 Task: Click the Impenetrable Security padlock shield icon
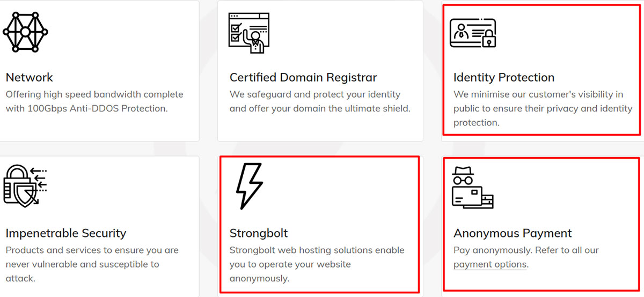point(25,185)
